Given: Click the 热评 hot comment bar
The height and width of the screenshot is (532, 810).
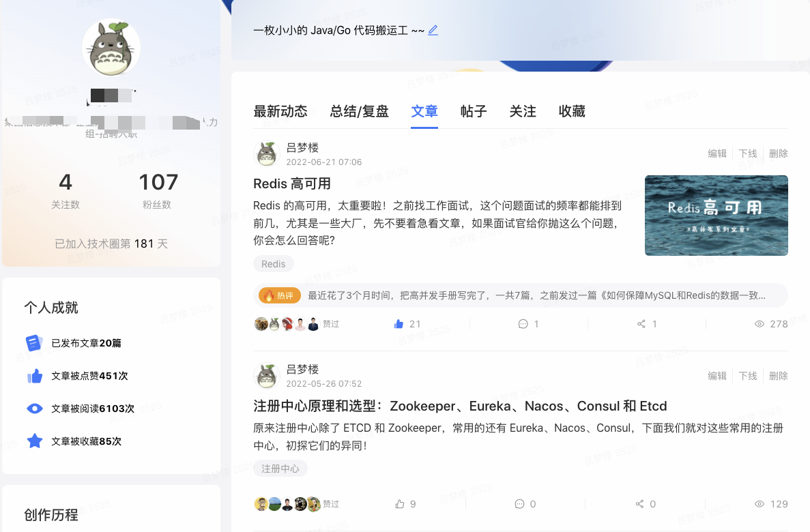Looking at the screenshot, I should [x=520, y=295].
